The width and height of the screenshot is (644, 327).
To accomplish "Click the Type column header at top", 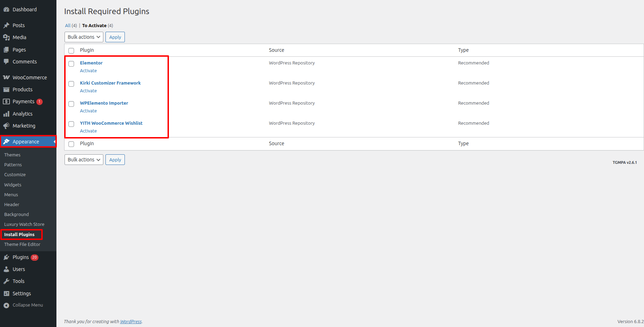I will pyautogui.click(x=463, y=50).
